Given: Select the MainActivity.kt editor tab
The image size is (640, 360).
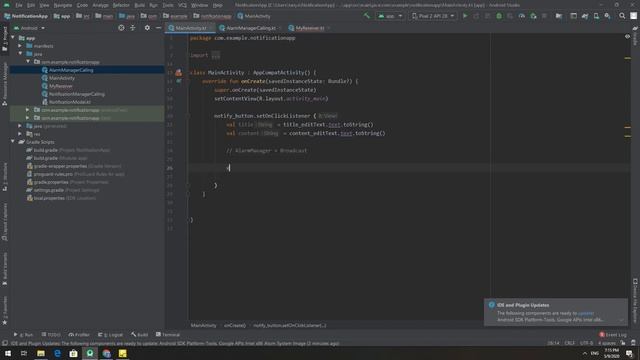Looking at the screenshot, I should click(x=191, y=28).
